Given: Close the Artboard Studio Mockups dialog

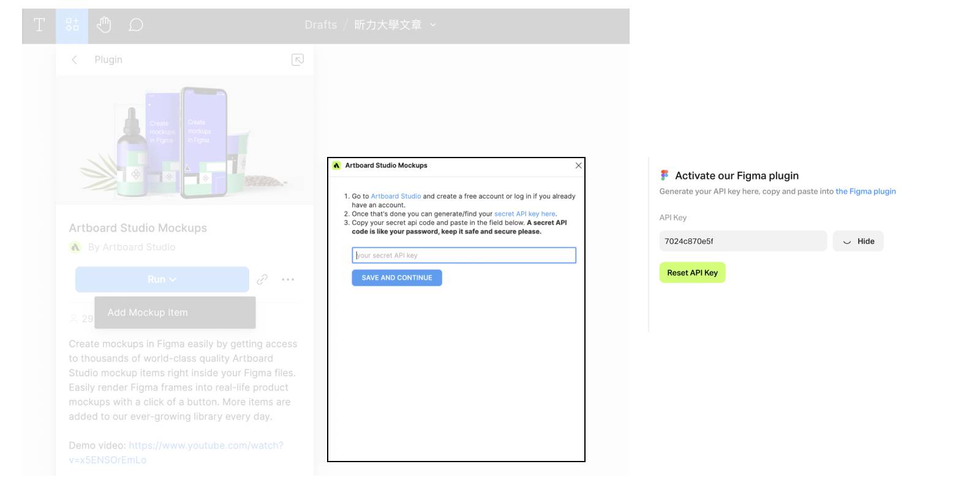Looking at the screenshot, I should click(578, 165).
